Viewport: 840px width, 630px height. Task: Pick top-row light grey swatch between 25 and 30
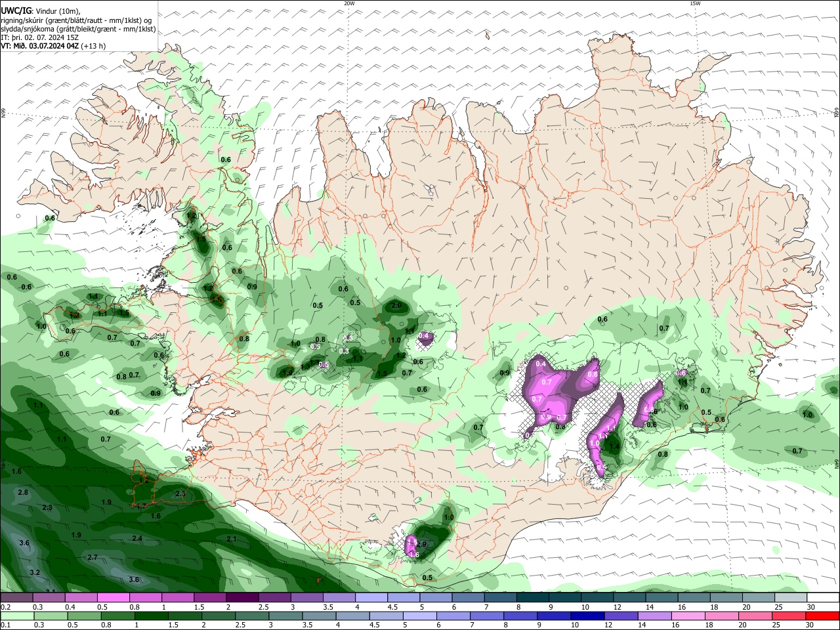coord(791,598)
